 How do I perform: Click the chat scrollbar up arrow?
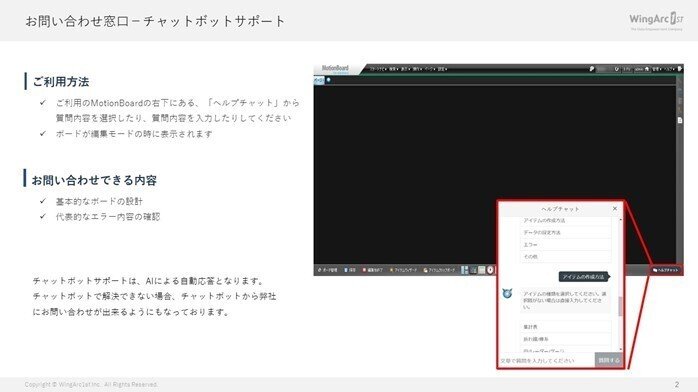(x=621, y=220)
